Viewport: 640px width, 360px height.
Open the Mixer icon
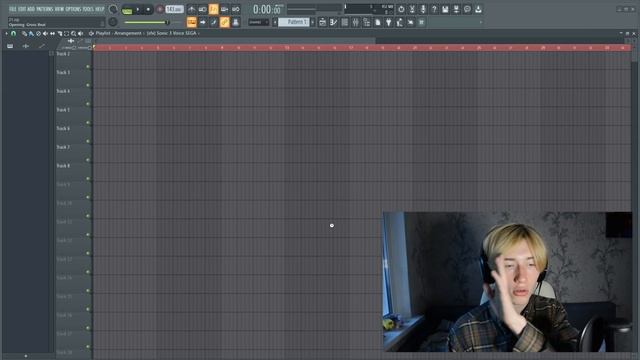click(x=356, y=22)
